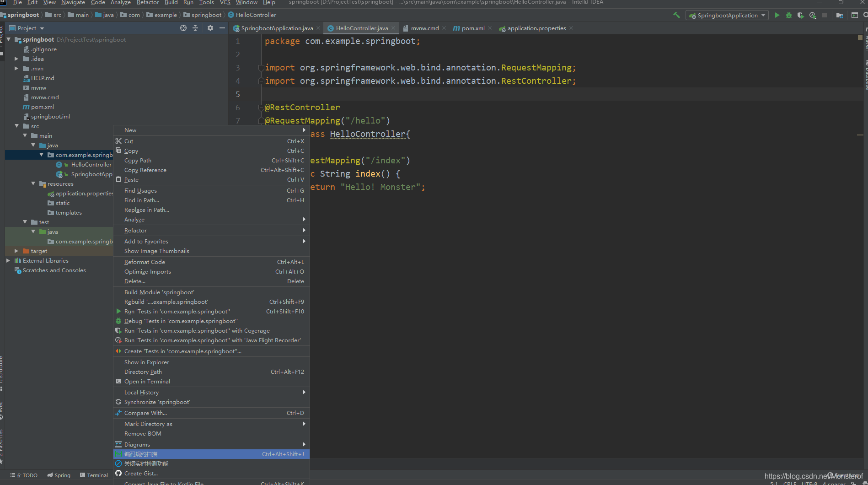The image size is (868, 485).
Task: Hide the Project tool window
Action: pyautogui.click(x=222, y=28)
